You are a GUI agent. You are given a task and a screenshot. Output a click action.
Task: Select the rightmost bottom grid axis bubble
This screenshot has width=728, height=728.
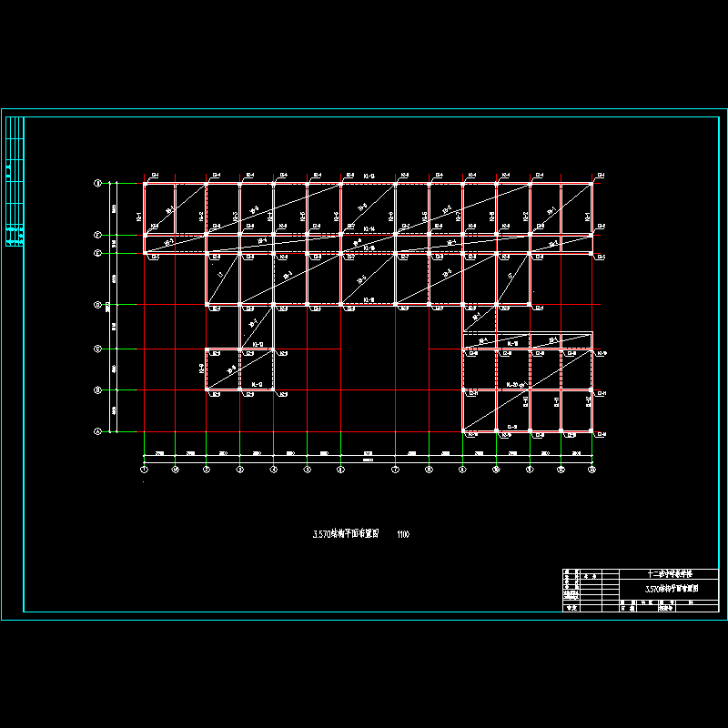click(591, 470)
